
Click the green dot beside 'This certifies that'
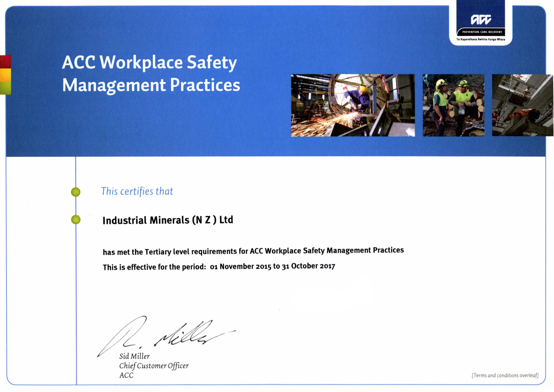[x=76, y=192]
